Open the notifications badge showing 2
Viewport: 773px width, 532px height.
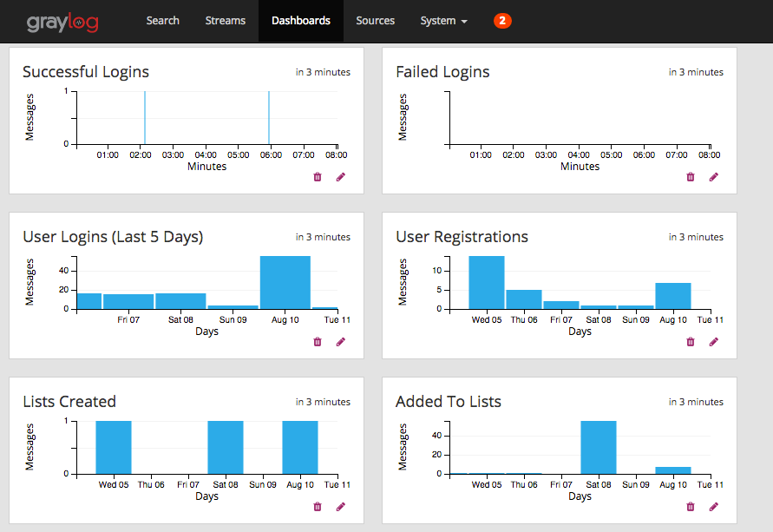point(502,21)
